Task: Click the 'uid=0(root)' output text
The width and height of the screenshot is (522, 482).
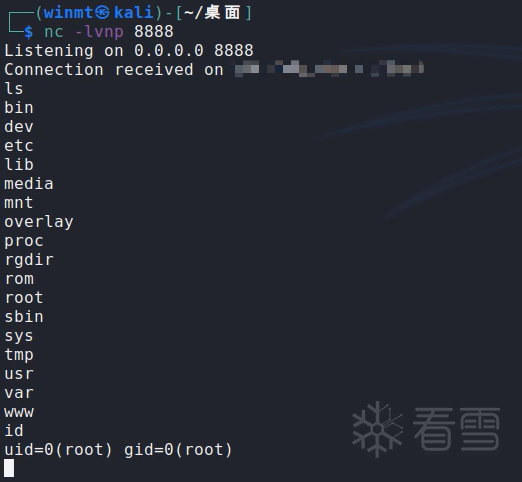Action: pos(58,450)
